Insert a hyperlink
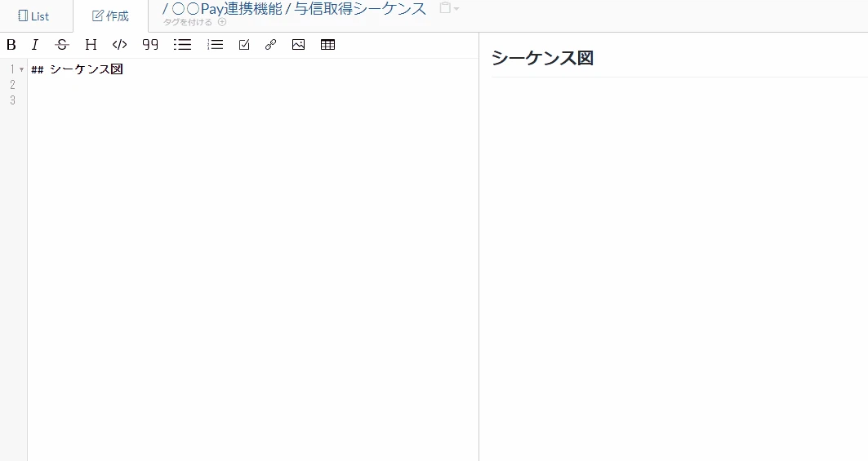This screenshot has width=868, height=461. (271, 45)
